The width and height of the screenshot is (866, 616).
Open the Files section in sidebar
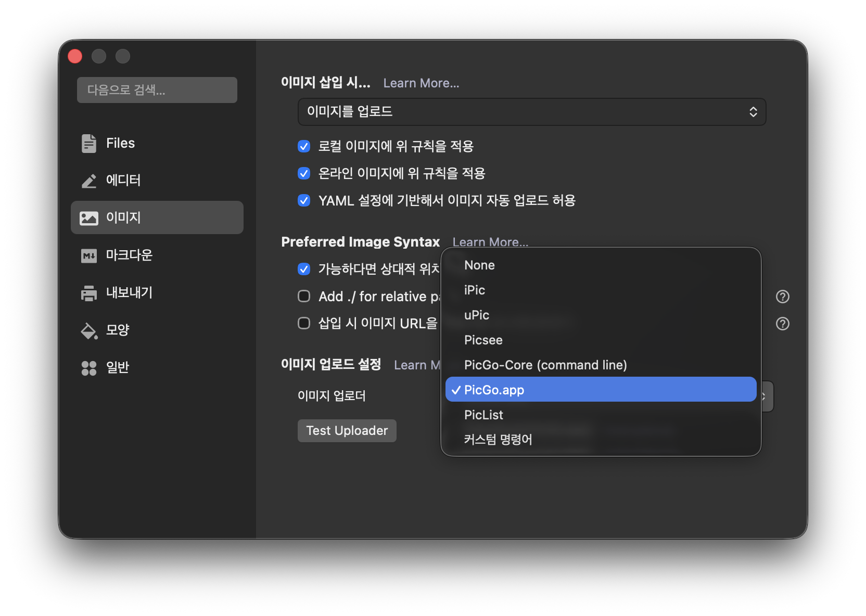pos(88,143)
